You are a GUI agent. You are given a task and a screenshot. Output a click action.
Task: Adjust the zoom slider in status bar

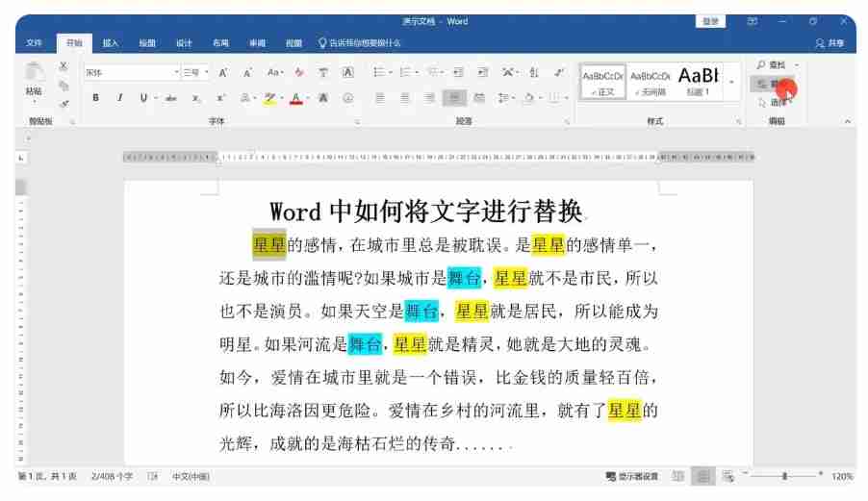click(x=784, y=476)
